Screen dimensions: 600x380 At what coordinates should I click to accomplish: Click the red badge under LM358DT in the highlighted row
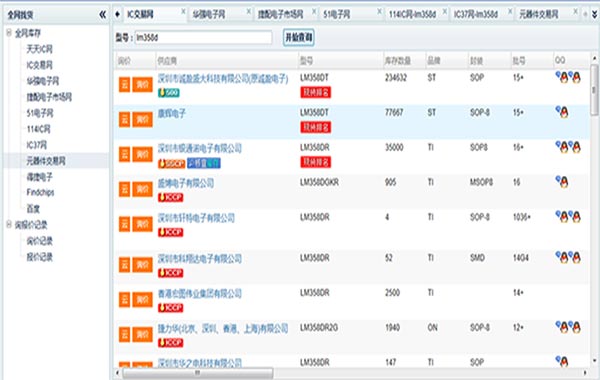click(x=315, y=127)
